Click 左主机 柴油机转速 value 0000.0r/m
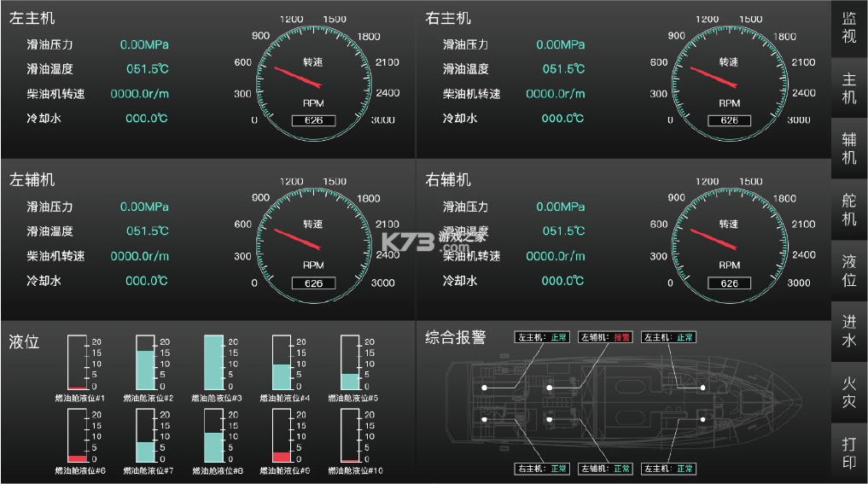This screenshot has height=484, width=868. click(x=139, y=94)
